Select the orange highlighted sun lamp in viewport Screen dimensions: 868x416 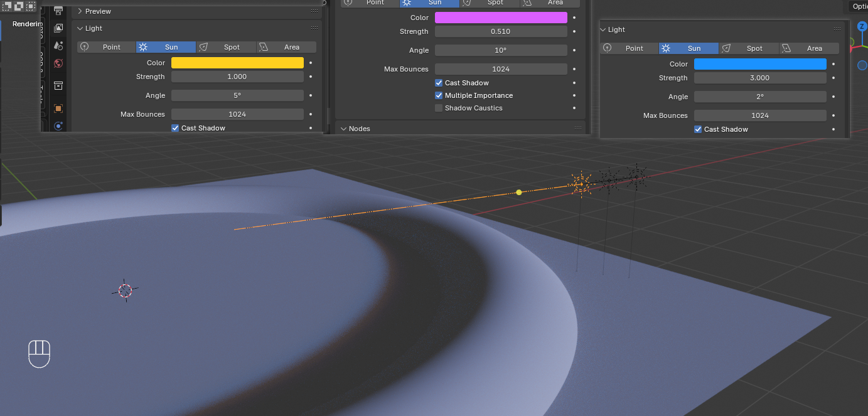tap(581, 184)
